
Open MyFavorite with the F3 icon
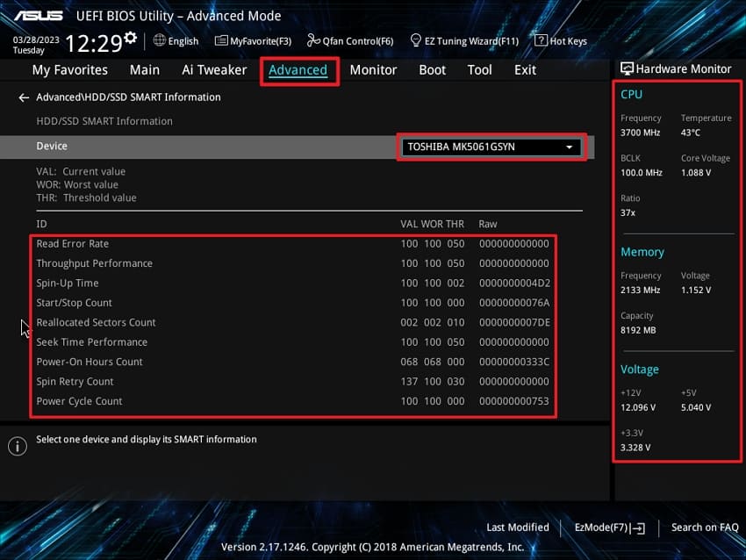pos(253,40)
